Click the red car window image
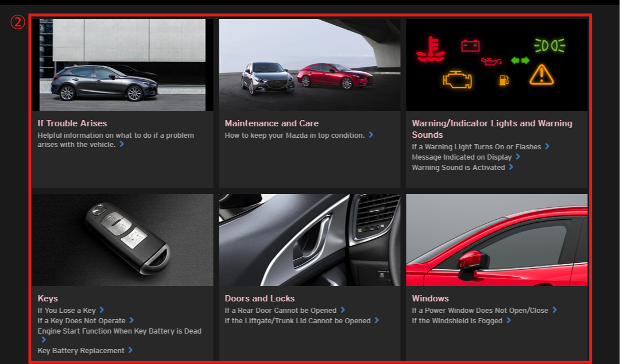The image size is (620, 364). (497, 239)
